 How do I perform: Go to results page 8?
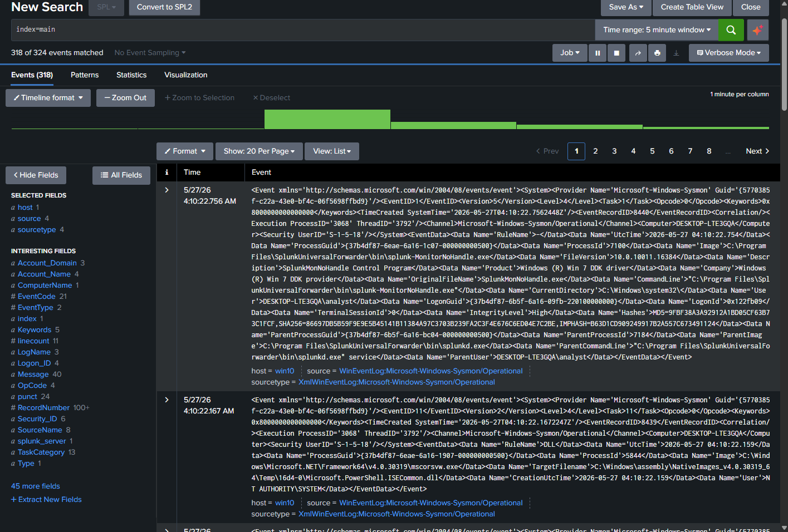[x=709, y=151]
